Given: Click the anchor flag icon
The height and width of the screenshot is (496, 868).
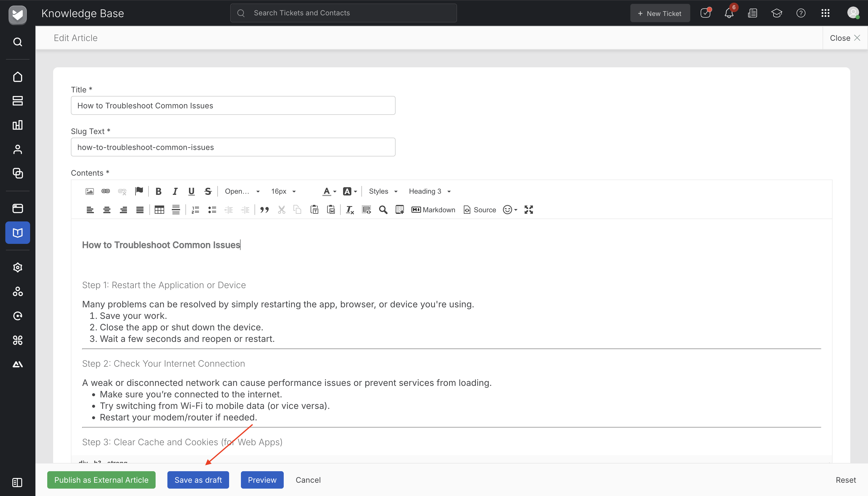Looking at the screenshot, I should point(139,191).
